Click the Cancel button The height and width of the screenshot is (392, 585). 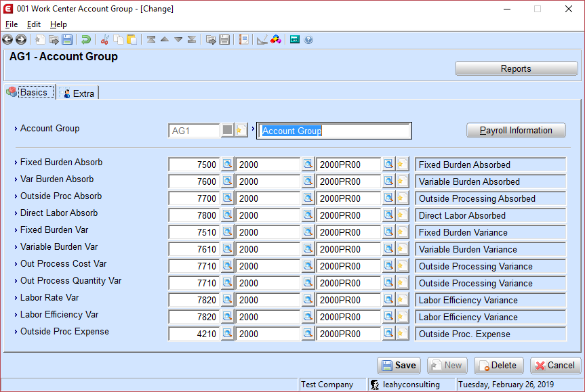(x=555, y=366)
